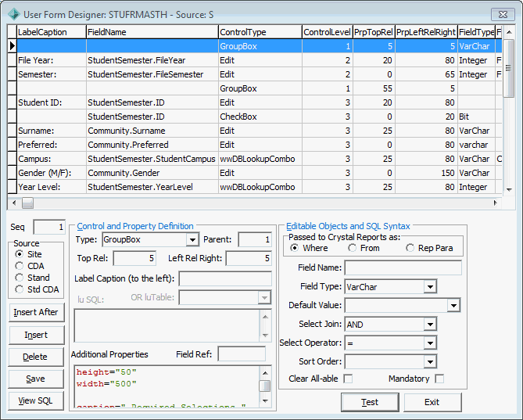Viewport: 523px width, 420px height.
Task: Click the Insert After button
Action: point(36,312)
